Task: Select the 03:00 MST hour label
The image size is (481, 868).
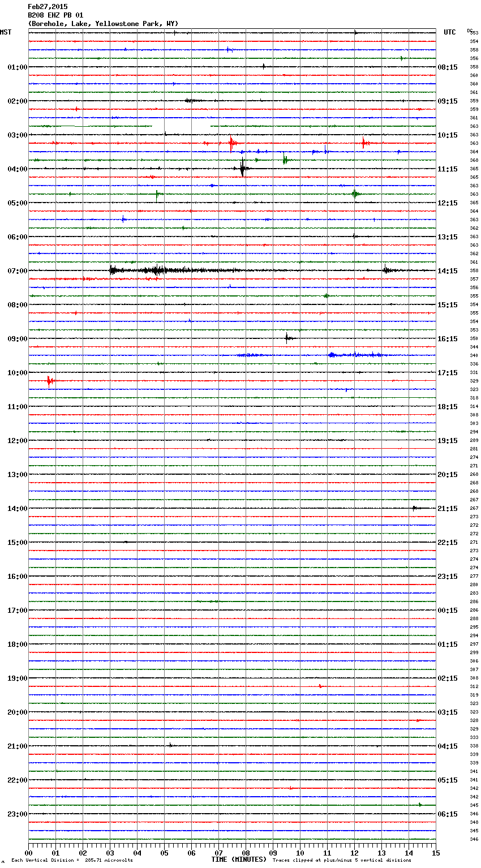Action: 18,135
